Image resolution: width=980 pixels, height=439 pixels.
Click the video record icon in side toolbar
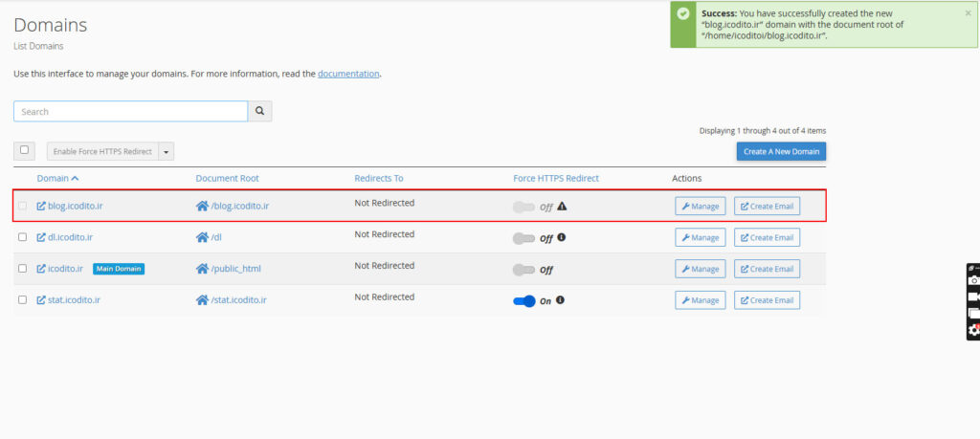point(973,296)
